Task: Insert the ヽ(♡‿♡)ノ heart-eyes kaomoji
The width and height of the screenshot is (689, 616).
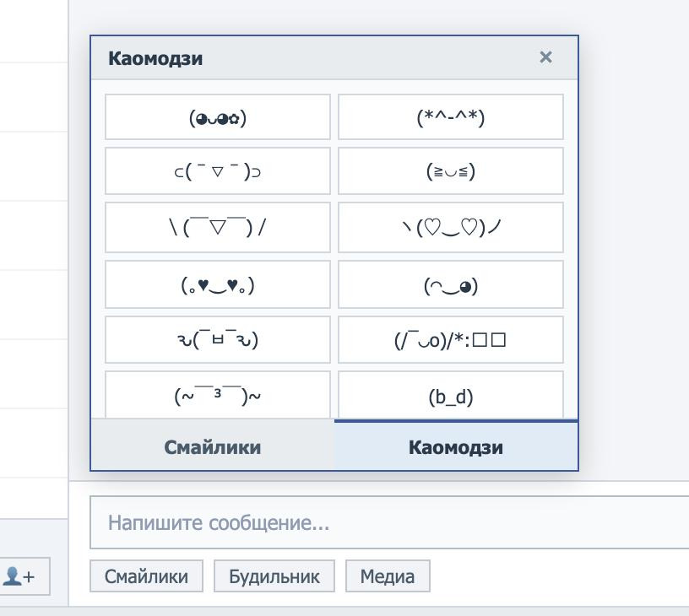Action: click(450, 227)
